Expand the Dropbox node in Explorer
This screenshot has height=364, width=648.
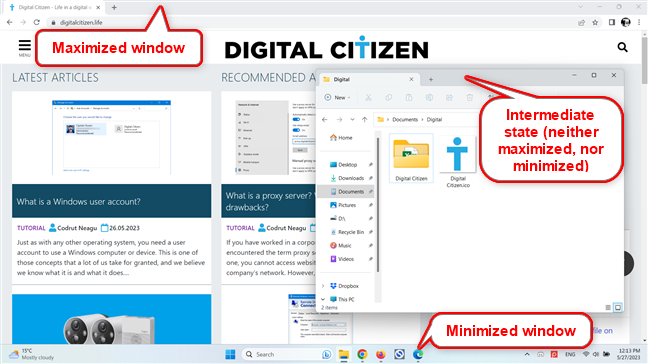tap(323, 286)
